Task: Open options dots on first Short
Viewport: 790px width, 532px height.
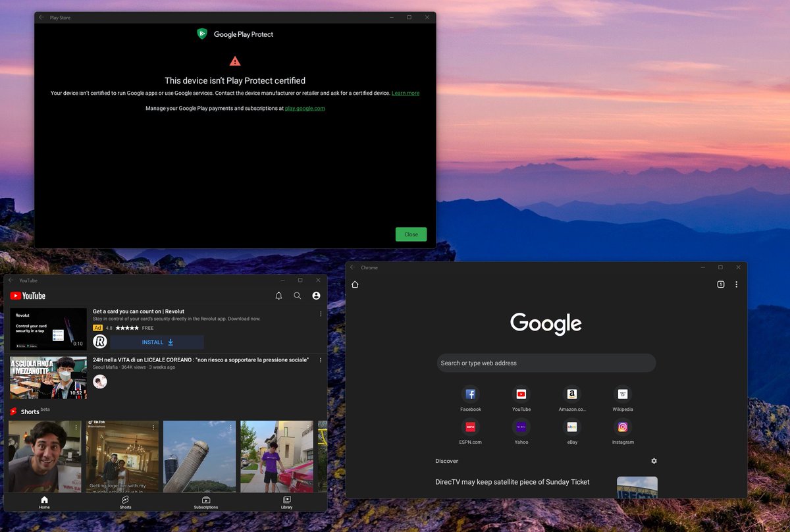Action: pyautogui.click(x=76, y=428)
